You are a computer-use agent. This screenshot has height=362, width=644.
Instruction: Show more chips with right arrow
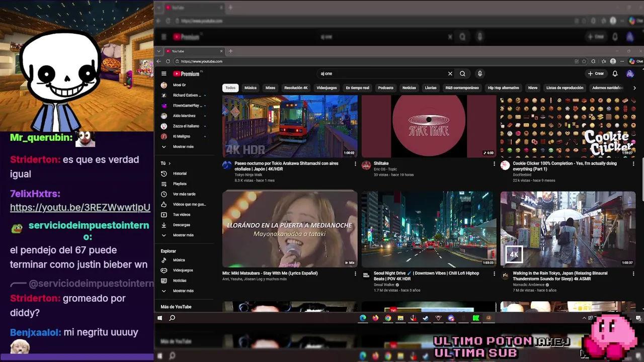(x=634, y=88)
